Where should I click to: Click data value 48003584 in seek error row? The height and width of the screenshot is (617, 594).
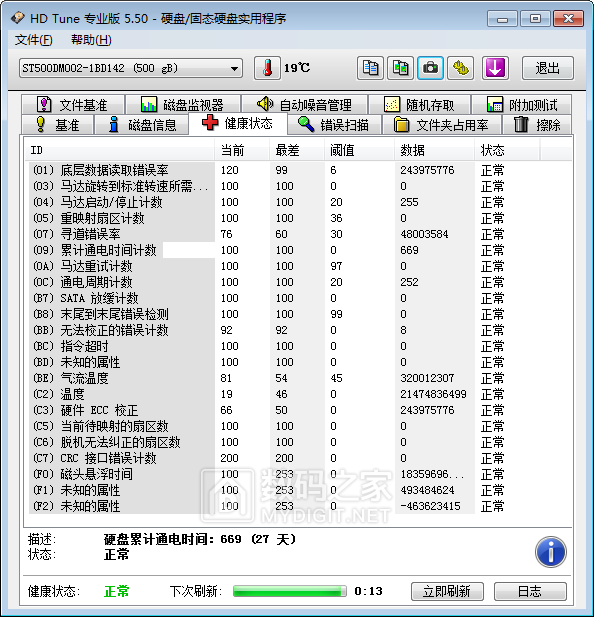[424, 234]
